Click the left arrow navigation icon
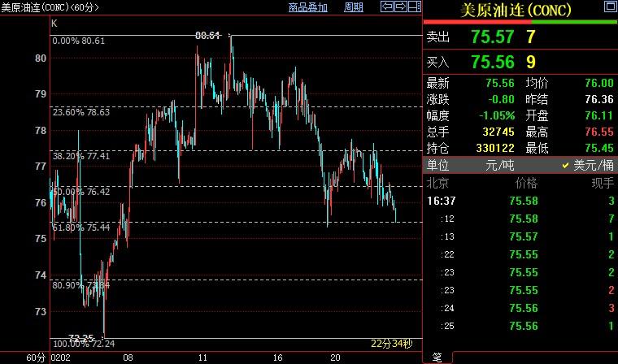 [x=388, y=7]
